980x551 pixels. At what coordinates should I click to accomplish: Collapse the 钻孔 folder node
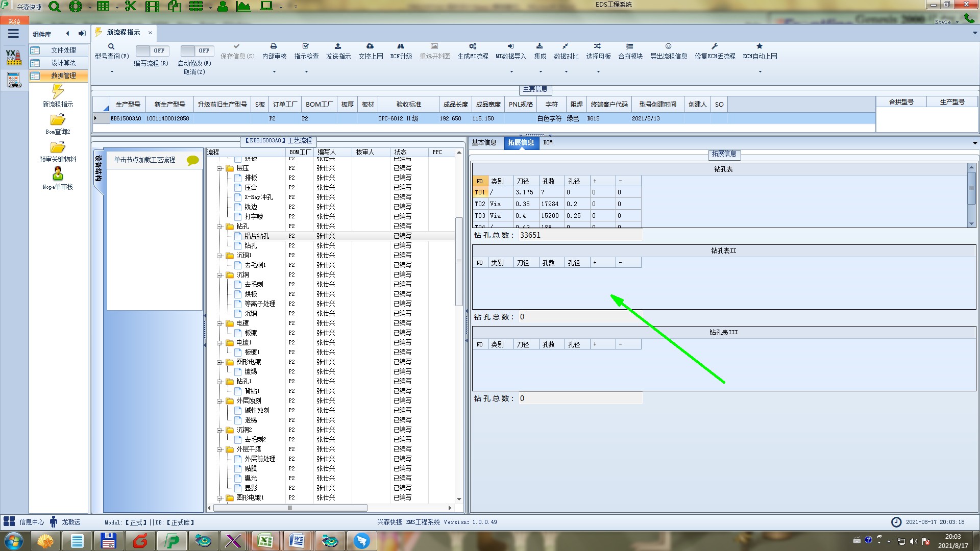[219, 227]
